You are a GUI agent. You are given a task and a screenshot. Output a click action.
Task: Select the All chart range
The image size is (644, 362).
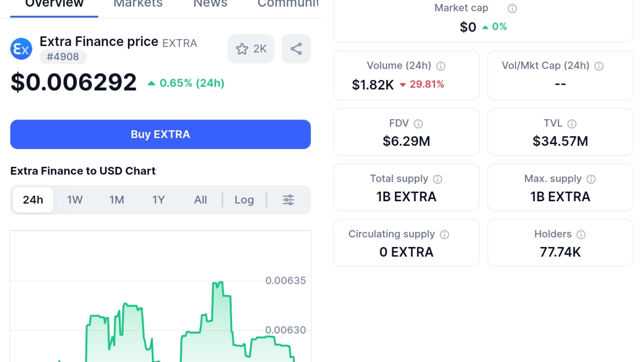pyautogui.click(x=201, y=200)
